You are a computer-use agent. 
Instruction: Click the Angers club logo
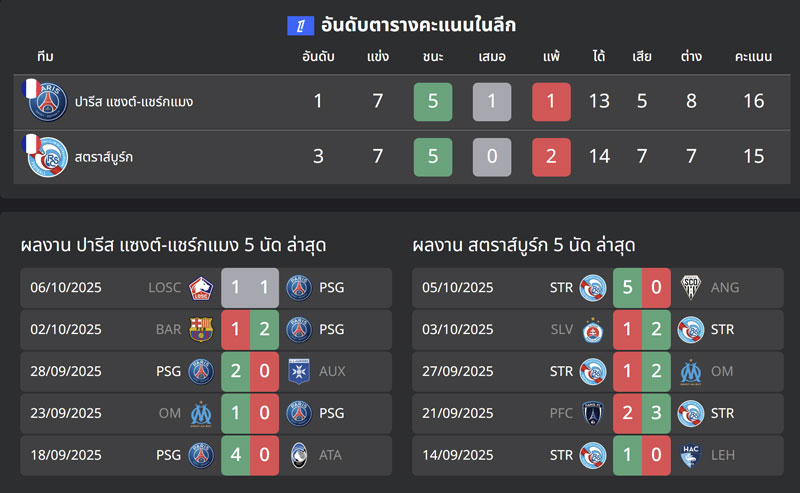[x=690, y=288]
